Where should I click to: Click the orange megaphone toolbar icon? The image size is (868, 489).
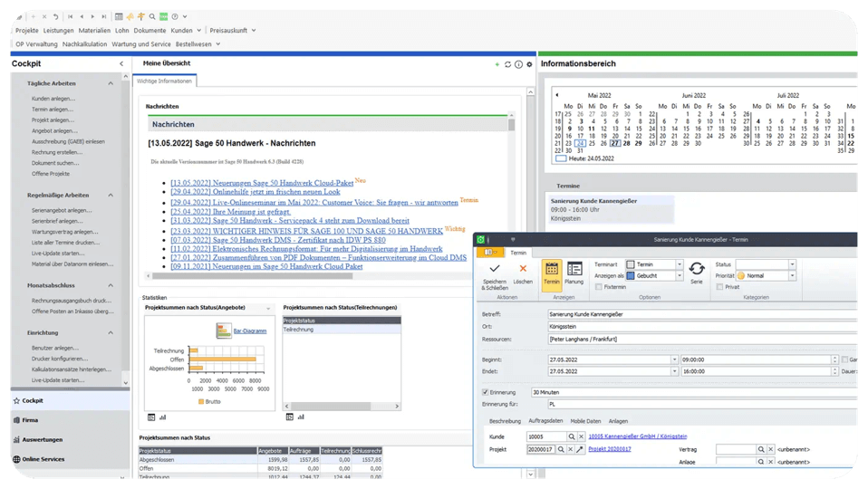point(130,16)
